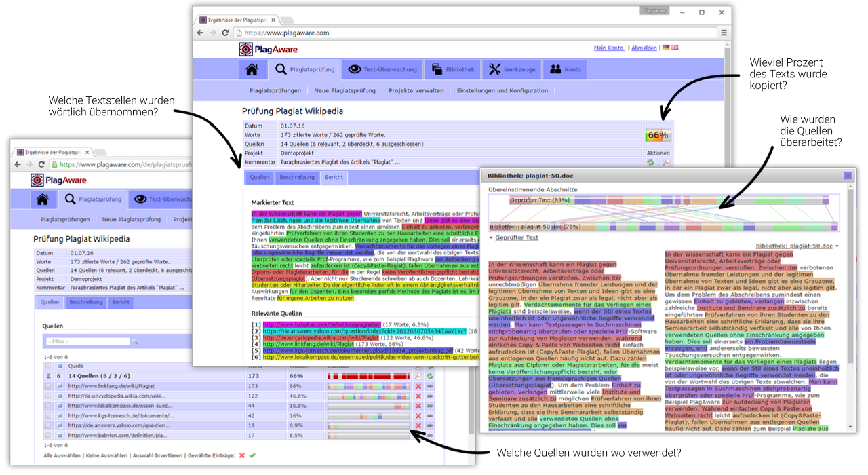The width and height of the screenshot is (868, 475).
Task: Click filter search magnifier icon
Action: (x=135, y=341)
